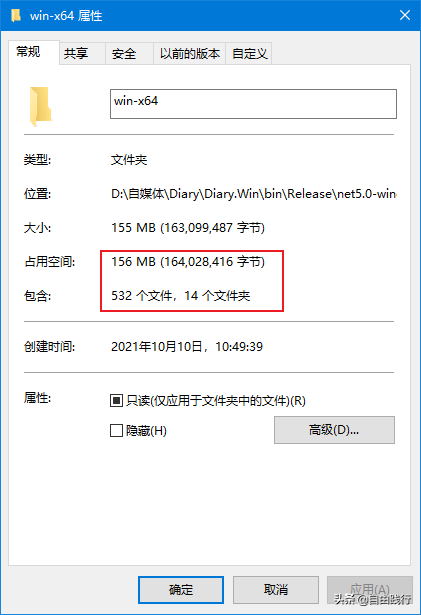Click the folder name field win-x64

pyautogui.click(x=253, y=104)
